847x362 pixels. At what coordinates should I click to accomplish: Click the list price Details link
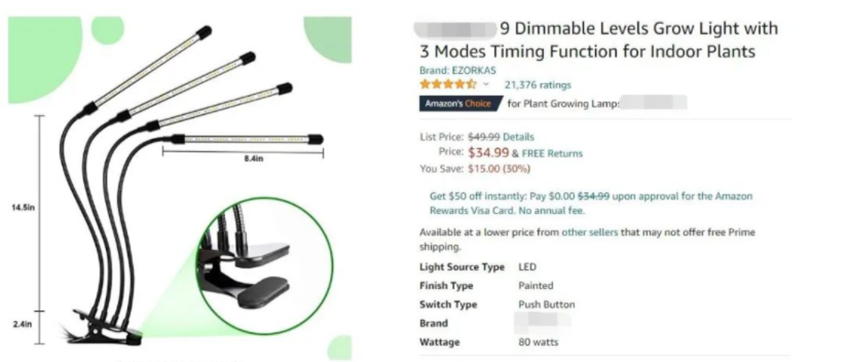coord(518,137)
